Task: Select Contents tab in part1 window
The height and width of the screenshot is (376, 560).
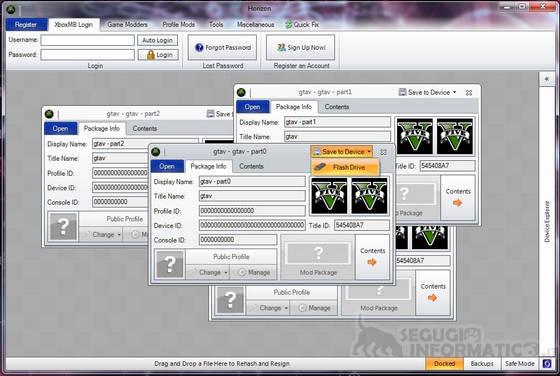Action: (x=337, y=107)
